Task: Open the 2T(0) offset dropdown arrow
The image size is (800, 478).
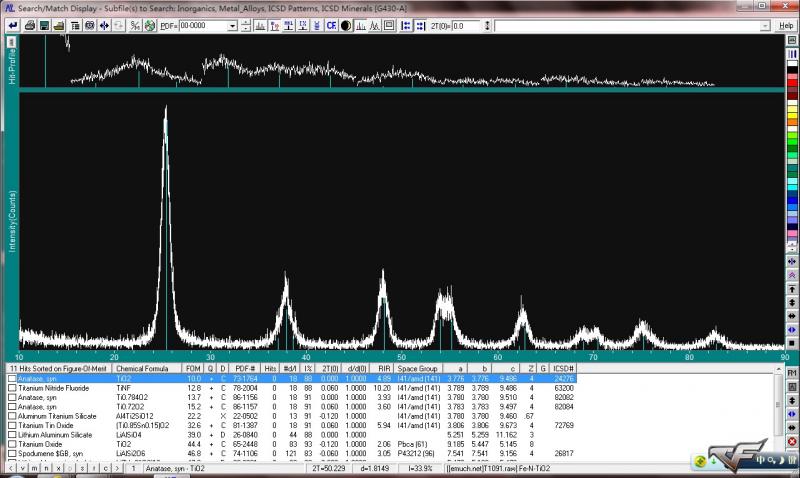Action: coord(489,26)
